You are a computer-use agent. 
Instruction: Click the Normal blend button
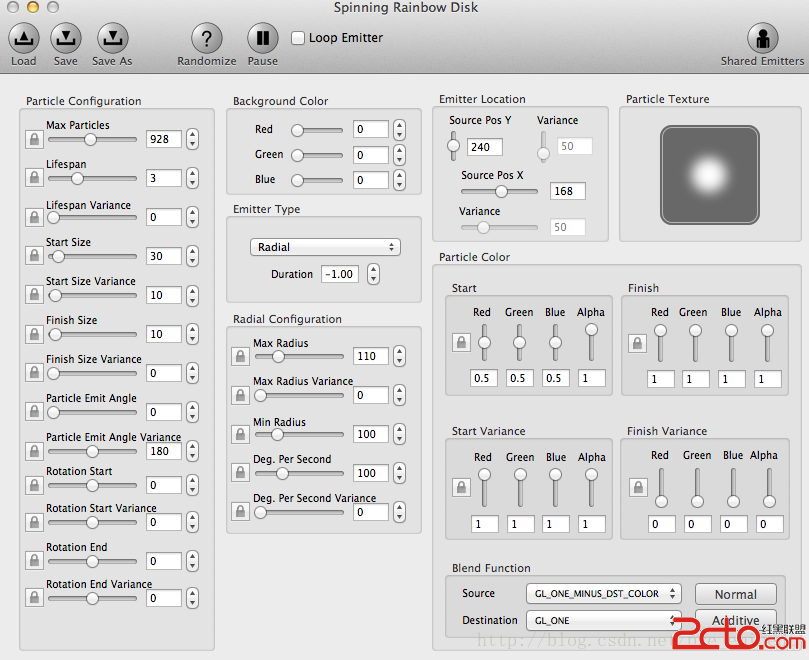735,594
